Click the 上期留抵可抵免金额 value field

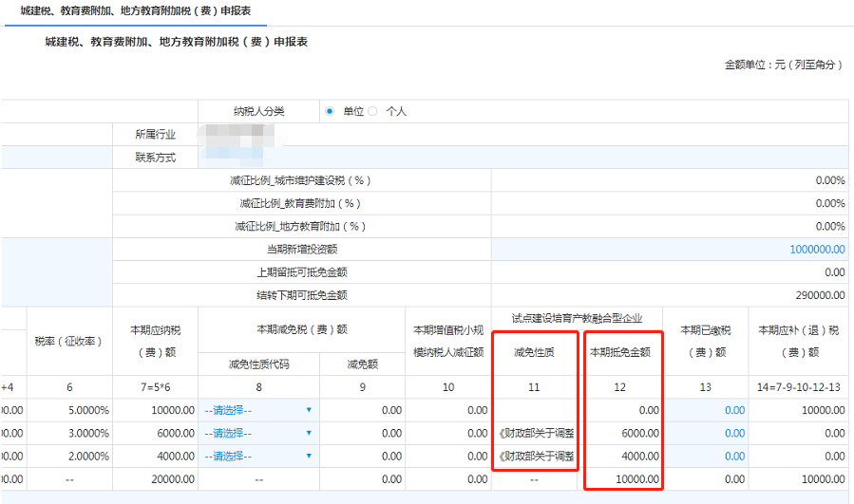tap(670, 272)
